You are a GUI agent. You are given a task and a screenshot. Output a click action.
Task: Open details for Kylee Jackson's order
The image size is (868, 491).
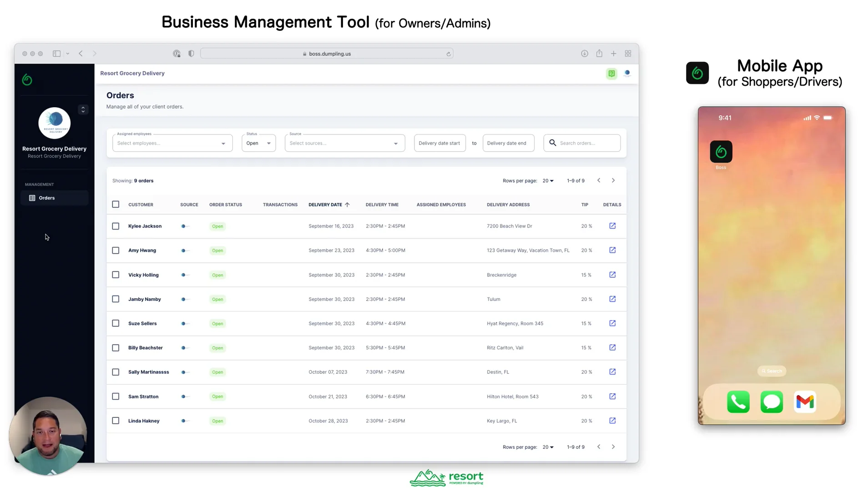coord(612,226)
